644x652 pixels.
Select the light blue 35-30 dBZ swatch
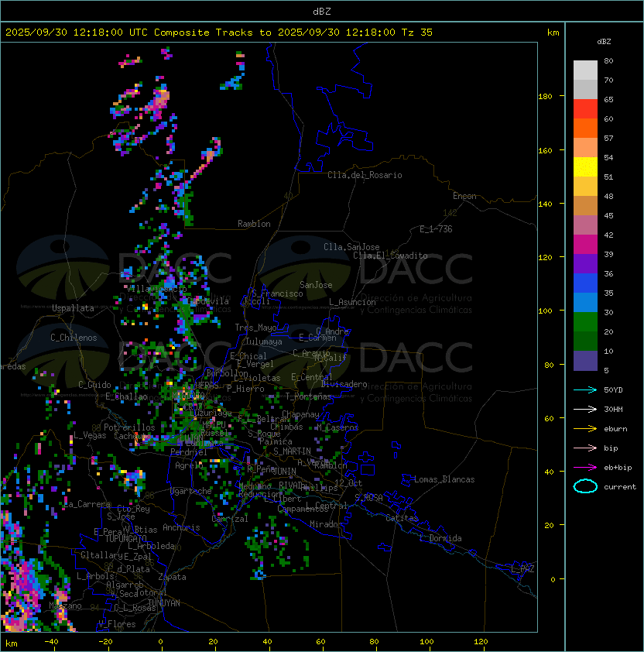pyautogui.click(x=585, y=302)
